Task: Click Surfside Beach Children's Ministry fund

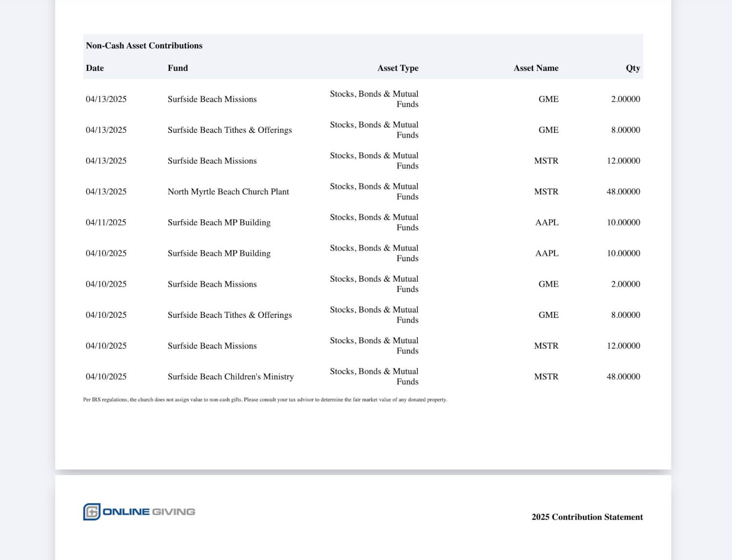Action: 231,376
